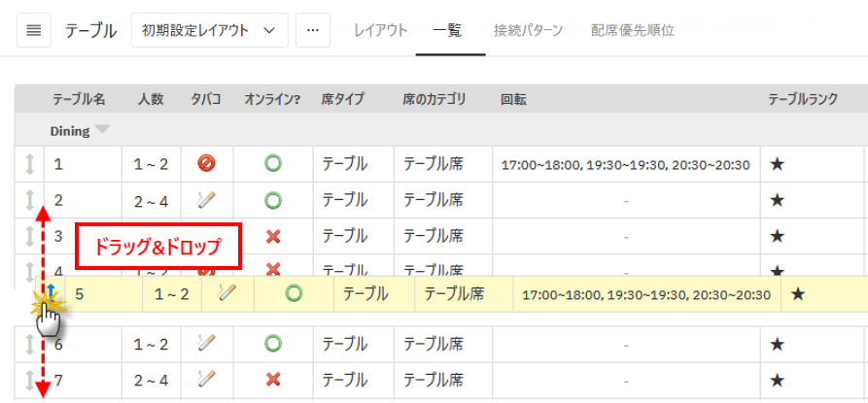Sort by テーブル名 column header
The image size is (868, 403).
[79, 99]
